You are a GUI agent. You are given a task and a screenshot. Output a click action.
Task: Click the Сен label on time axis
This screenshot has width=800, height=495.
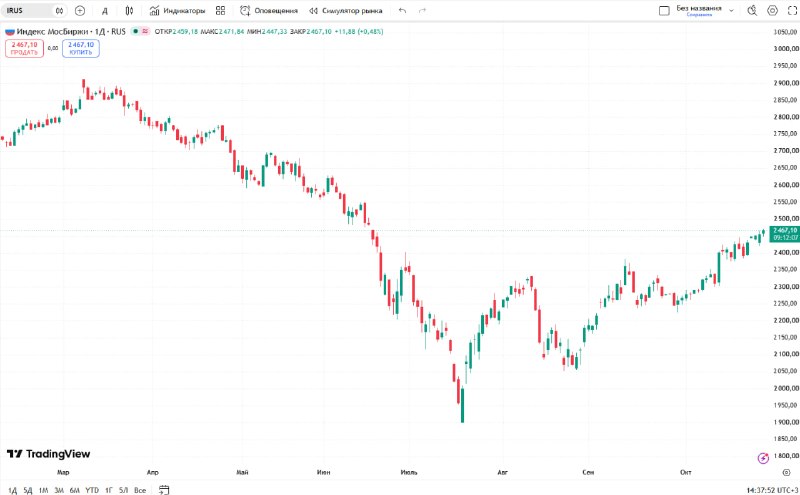click(x=588, y=472)
